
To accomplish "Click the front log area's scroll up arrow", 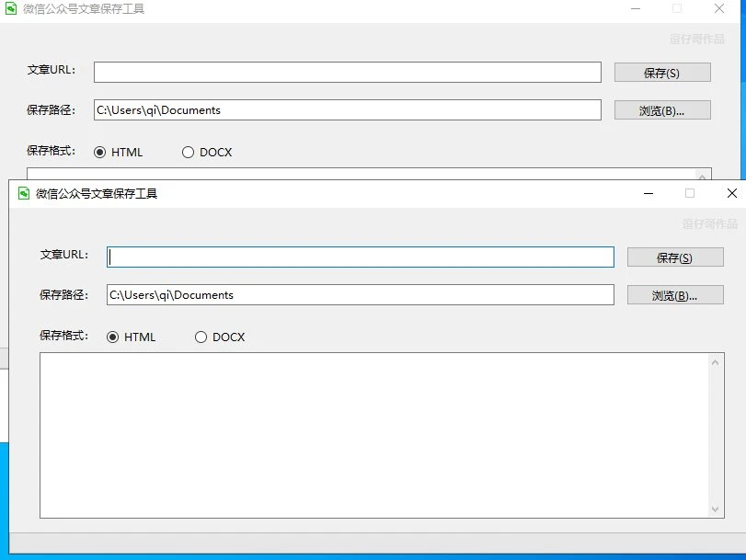I will (x=717, y=362).
